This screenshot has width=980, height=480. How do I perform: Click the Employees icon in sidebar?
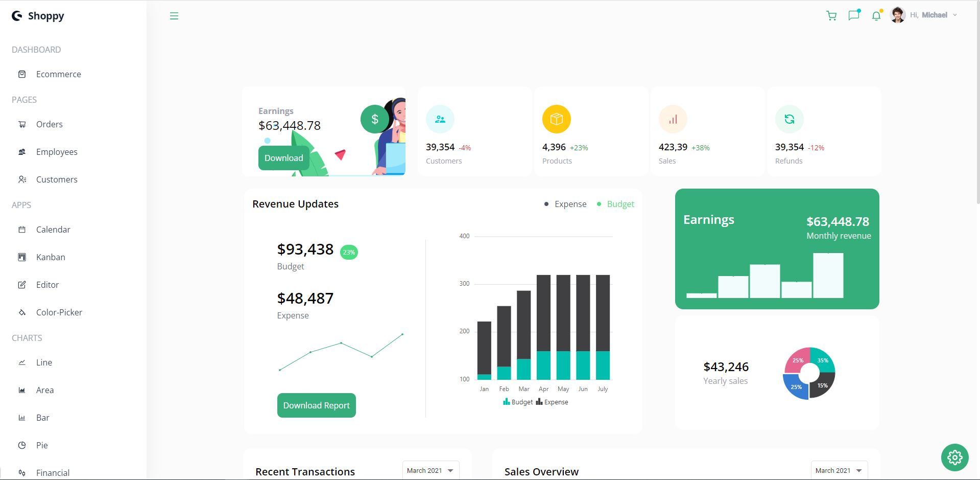(22, 152)
